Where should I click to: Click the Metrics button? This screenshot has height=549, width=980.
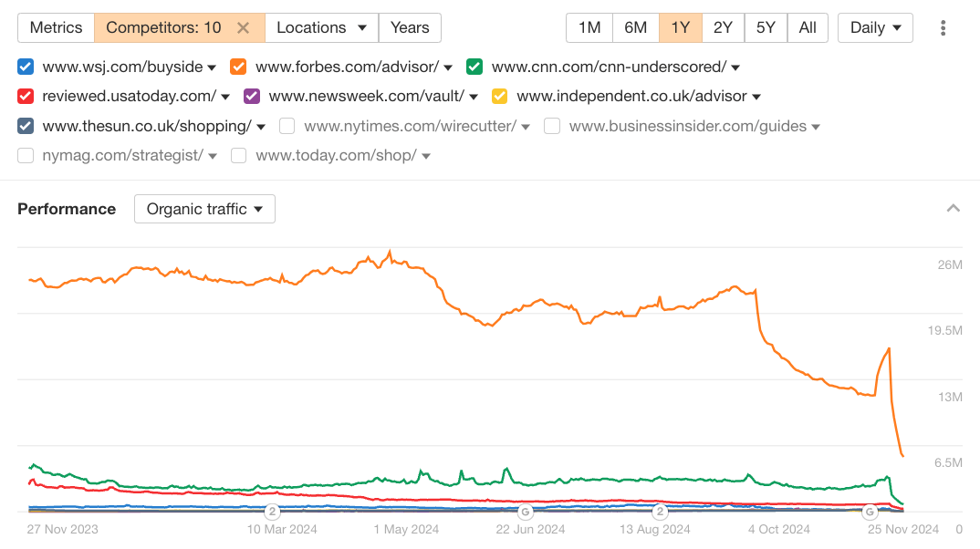(x=56, y=27)
